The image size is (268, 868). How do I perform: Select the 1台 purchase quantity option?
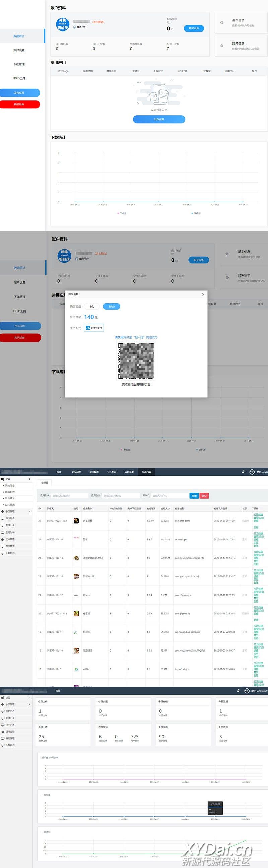(x=92, y=307)
